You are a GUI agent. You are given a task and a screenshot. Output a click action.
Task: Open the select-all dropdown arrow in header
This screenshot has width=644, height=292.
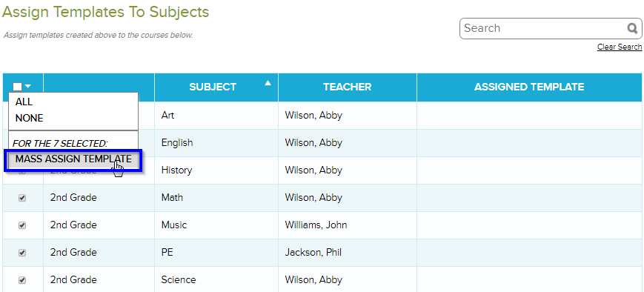(x=28, y=87)
